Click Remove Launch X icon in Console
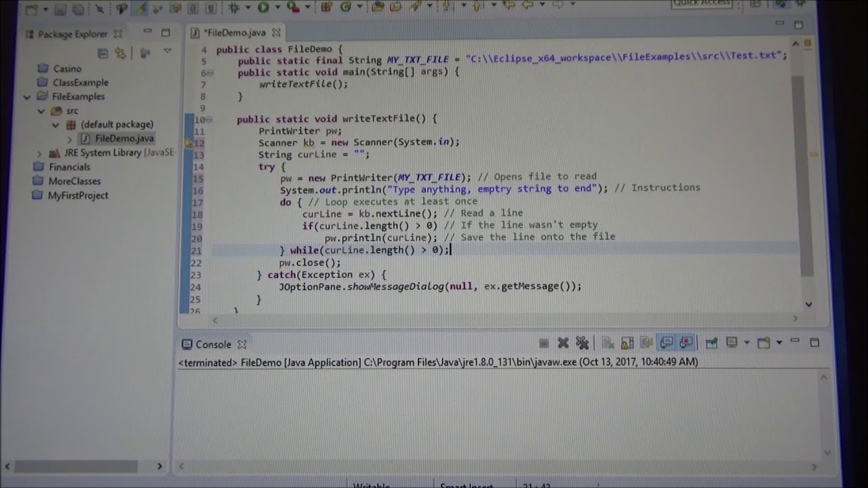The image size is (868, 488). [x=563, y=343]
